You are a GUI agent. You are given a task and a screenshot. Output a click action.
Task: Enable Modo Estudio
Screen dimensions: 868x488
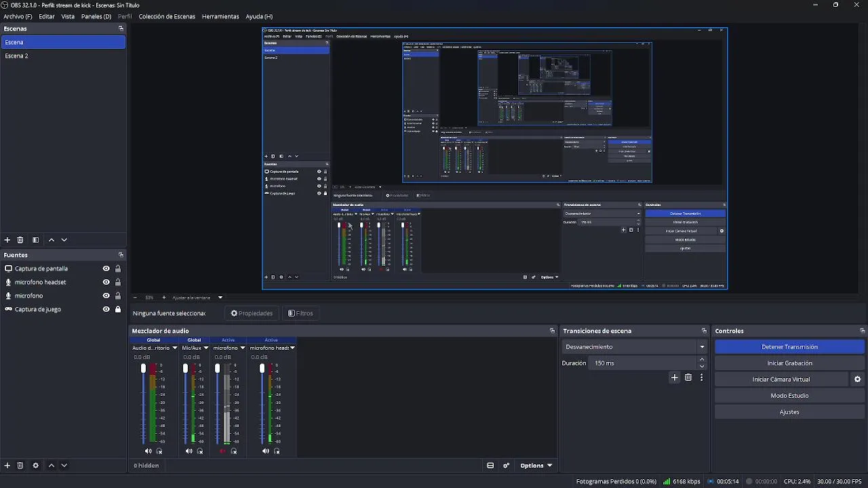(x=789, y=396)
